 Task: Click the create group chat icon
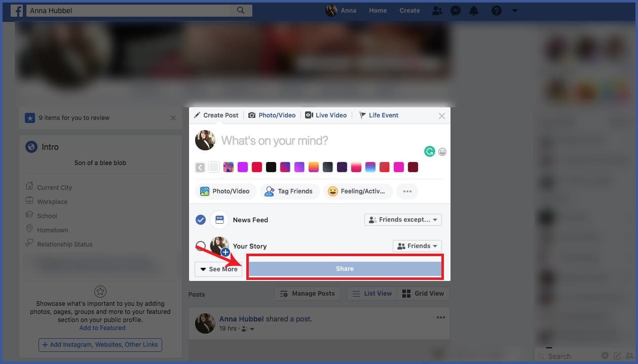click(629, 356)
